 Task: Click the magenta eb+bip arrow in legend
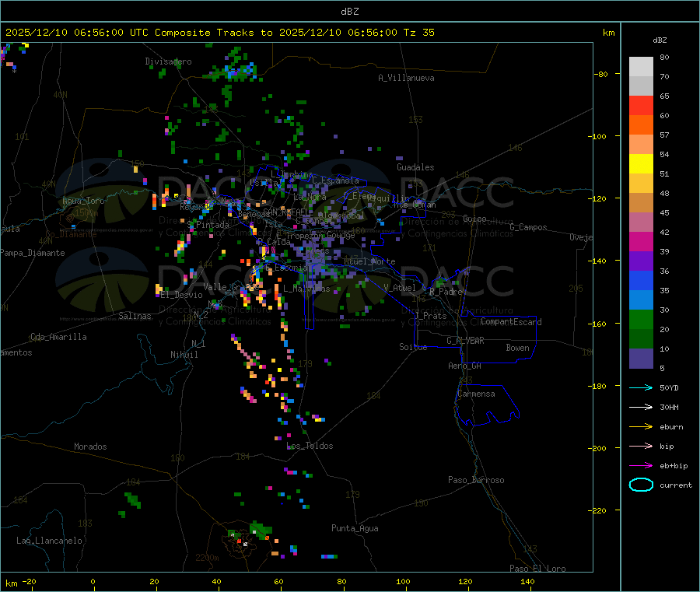641,466
